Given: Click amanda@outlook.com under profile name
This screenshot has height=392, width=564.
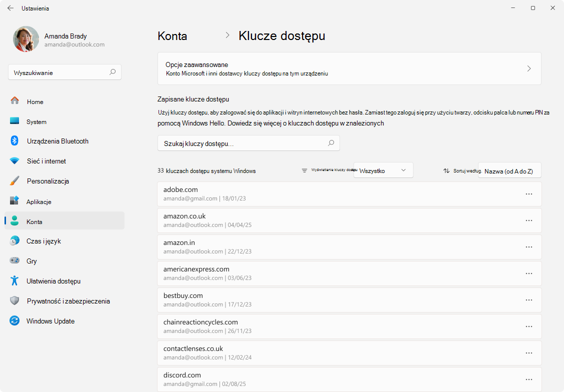Looking at the screenshot, I should (x=74, y=44).
